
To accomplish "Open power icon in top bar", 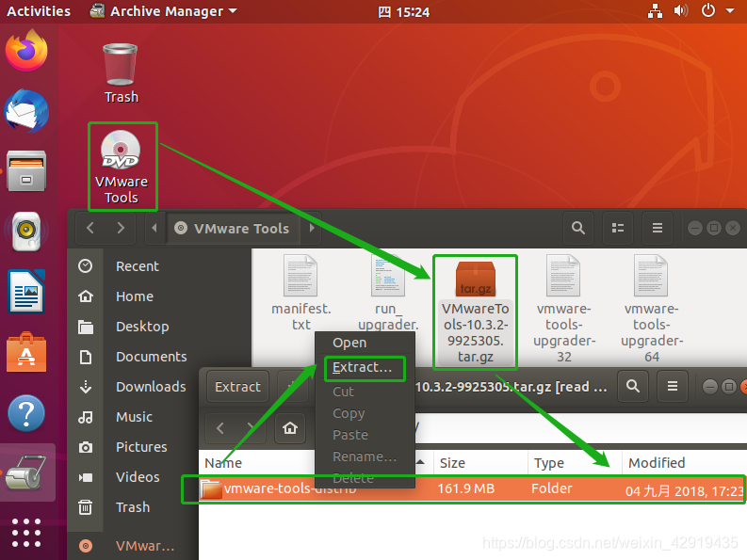I will pyautogui.click(x=708, y=11).
